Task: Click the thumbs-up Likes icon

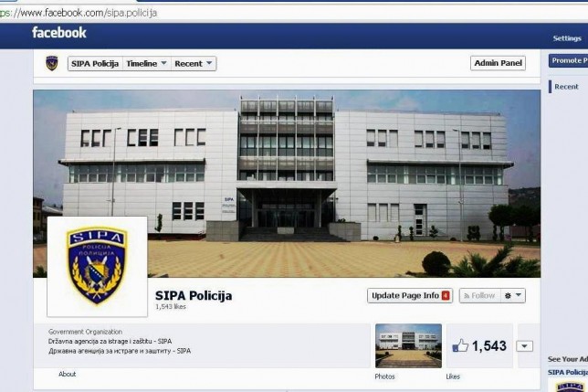Action: click(460, 345)
